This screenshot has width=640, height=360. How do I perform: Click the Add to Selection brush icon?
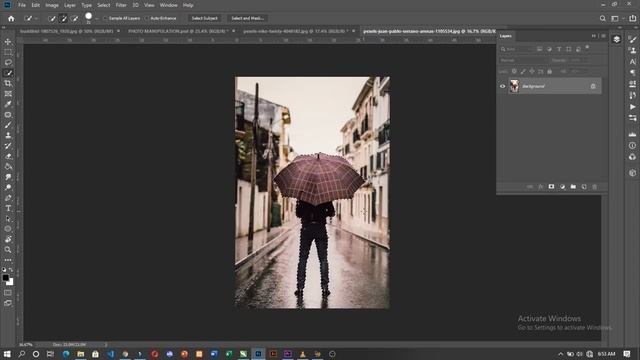63,18
